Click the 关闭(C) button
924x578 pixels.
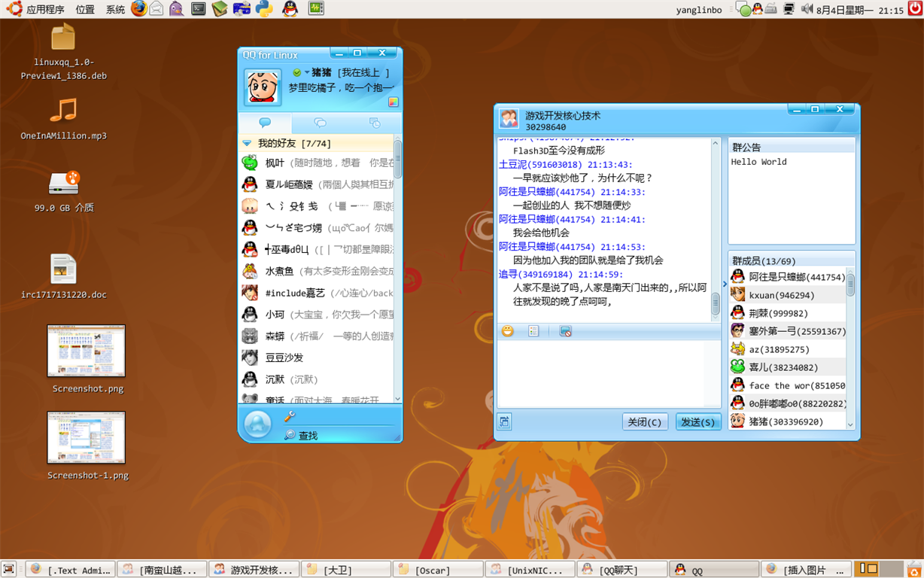(x=645, y=422)
